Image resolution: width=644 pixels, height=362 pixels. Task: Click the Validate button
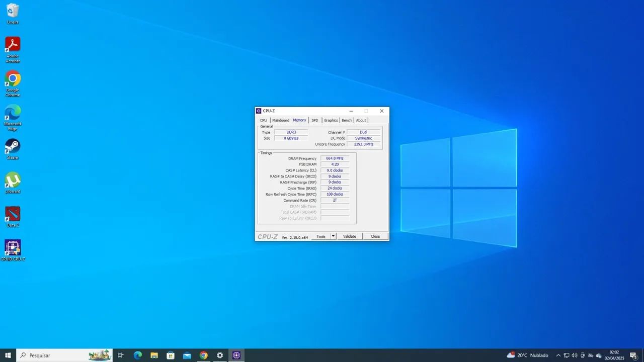coord(349,236)
